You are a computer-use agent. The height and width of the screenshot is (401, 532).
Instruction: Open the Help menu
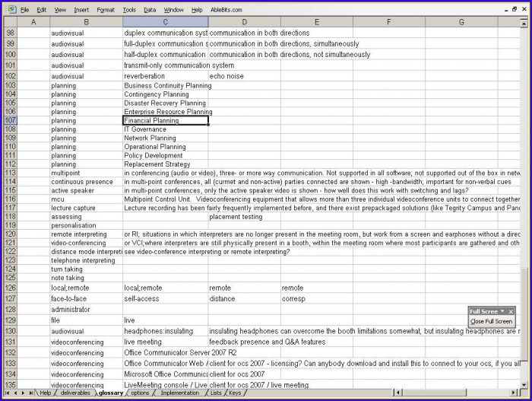[x=197, y=10]
